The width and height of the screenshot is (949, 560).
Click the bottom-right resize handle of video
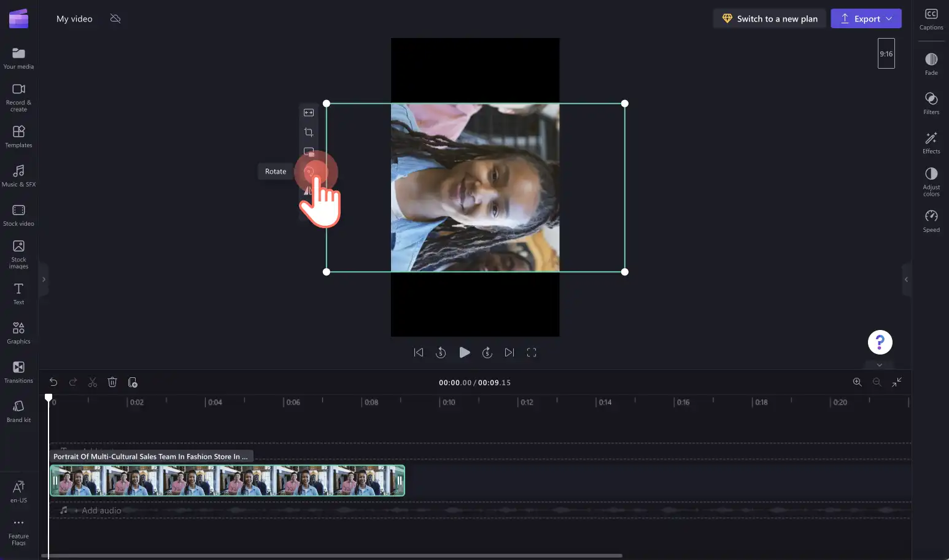(x=625, y=272)
